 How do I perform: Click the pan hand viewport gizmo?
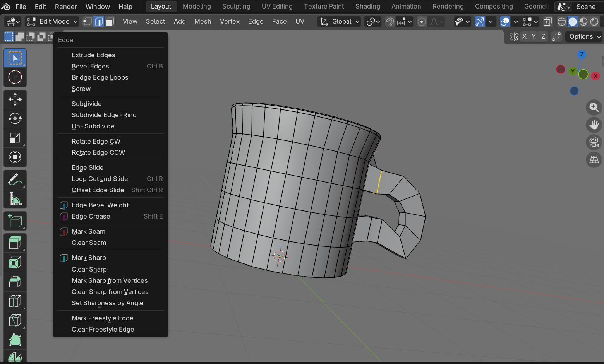[x=594, y=125]
